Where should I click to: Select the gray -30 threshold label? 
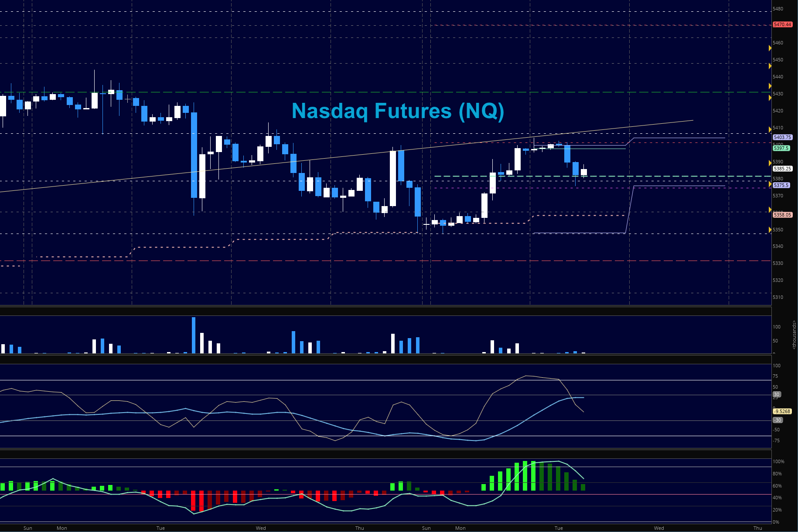point(778,420)
